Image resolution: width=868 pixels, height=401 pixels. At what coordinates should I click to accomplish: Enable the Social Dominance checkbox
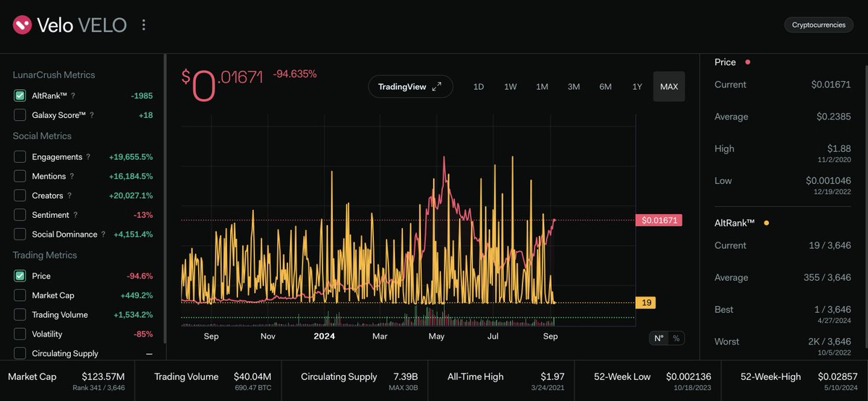[20, 235]
